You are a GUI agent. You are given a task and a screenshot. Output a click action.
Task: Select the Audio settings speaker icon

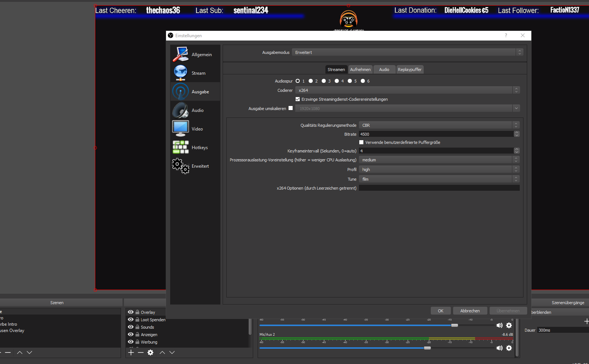181,110
